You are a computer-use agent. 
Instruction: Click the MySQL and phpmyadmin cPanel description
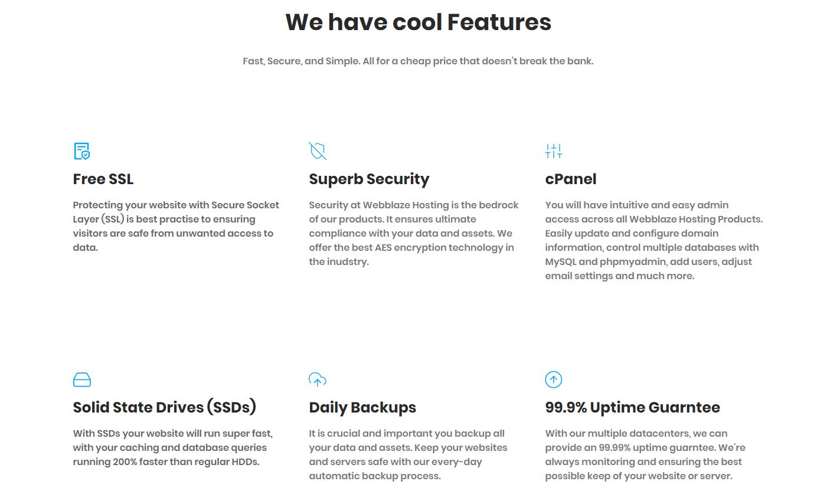(654, 240)
